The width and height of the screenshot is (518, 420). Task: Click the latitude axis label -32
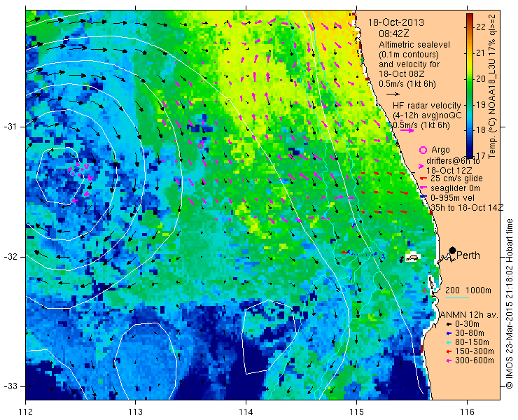tap(10, 257)
